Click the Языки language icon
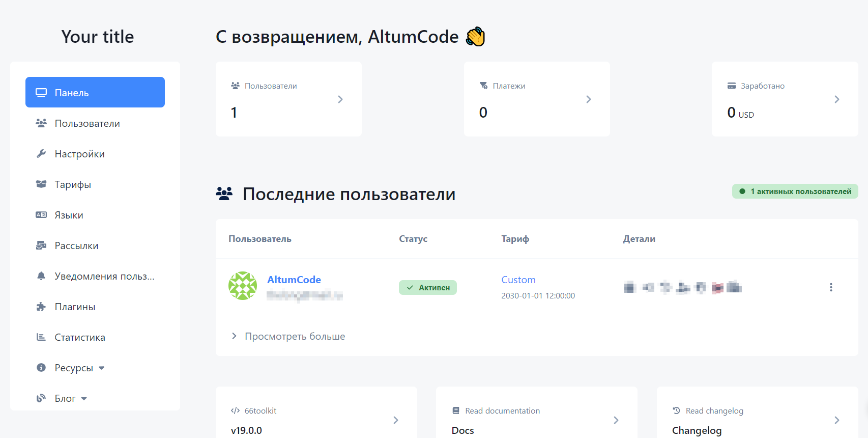The width and height of the screenshot is (868, 438). [x=41, y=215]
